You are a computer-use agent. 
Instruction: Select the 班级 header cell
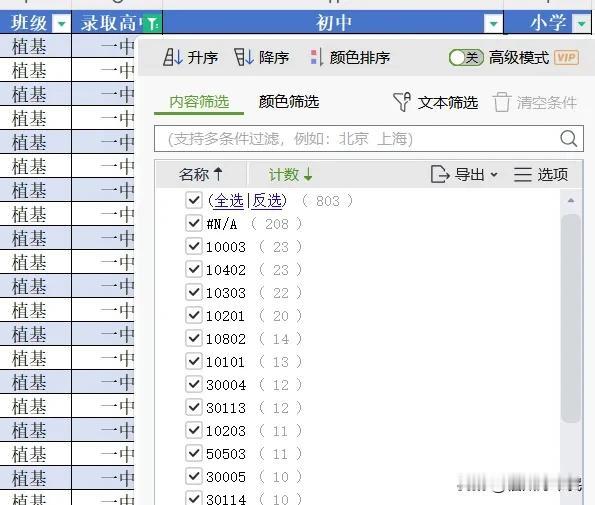[x=35, y=23]
